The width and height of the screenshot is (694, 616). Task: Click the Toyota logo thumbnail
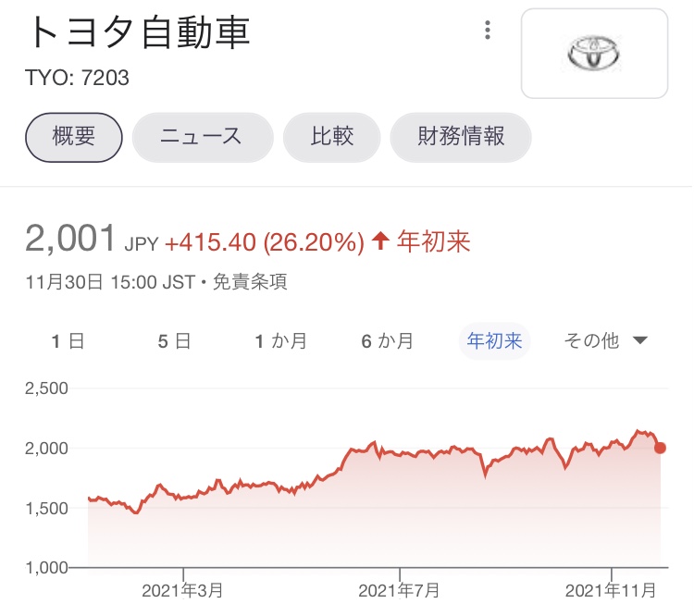(x=594, y=54)
